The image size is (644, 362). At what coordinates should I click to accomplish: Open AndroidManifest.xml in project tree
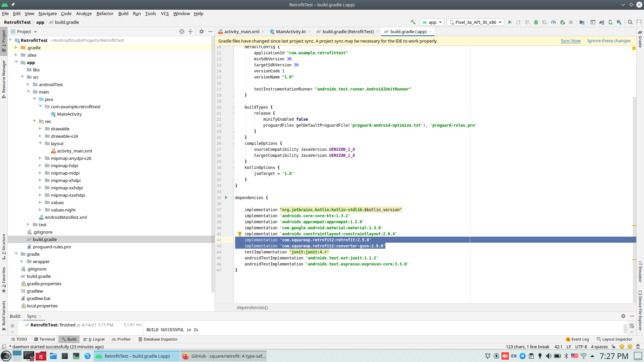click(x=66, y=217)
